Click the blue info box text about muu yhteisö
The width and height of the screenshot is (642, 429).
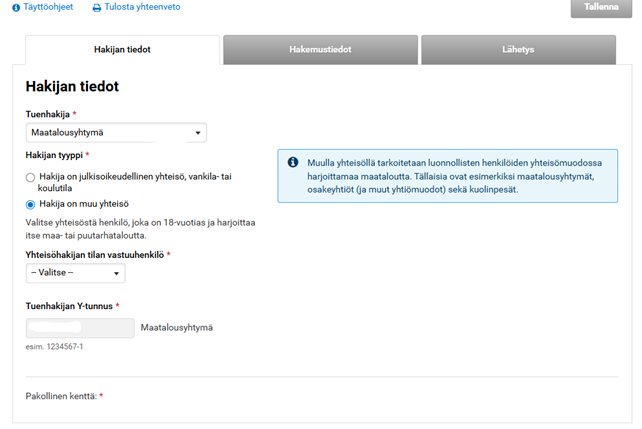click(455, 176)
